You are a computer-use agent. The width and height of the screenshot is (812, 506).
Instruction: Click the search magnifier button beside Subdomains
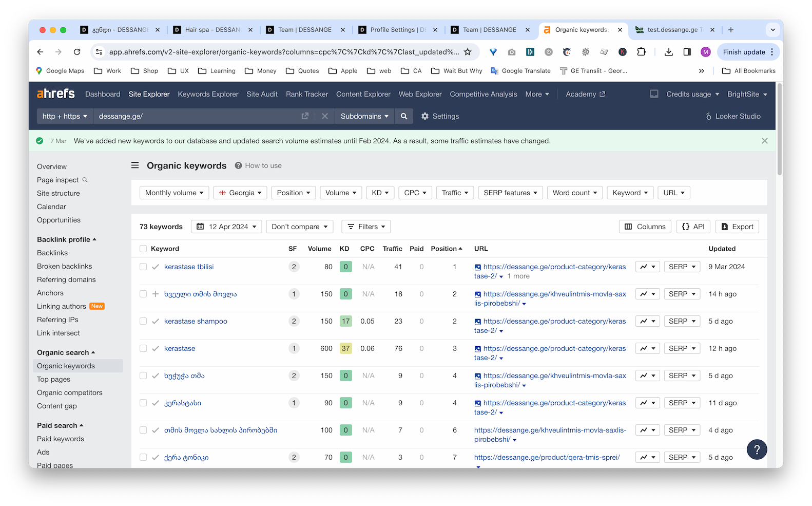click(404, 116)
